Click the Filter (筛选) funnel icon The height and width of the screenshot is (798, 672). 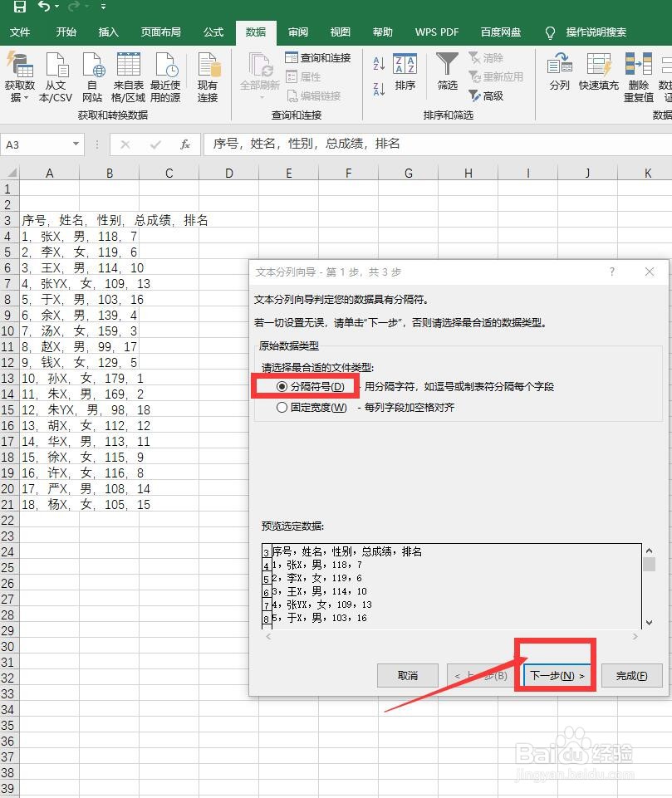tap(448, 71)
